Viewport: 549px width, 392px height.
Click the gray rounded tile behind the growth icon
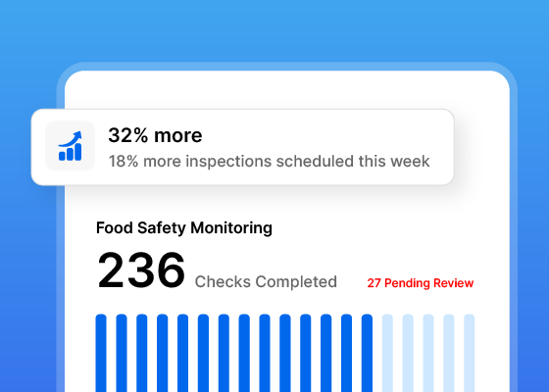click(x=70, y=146)
